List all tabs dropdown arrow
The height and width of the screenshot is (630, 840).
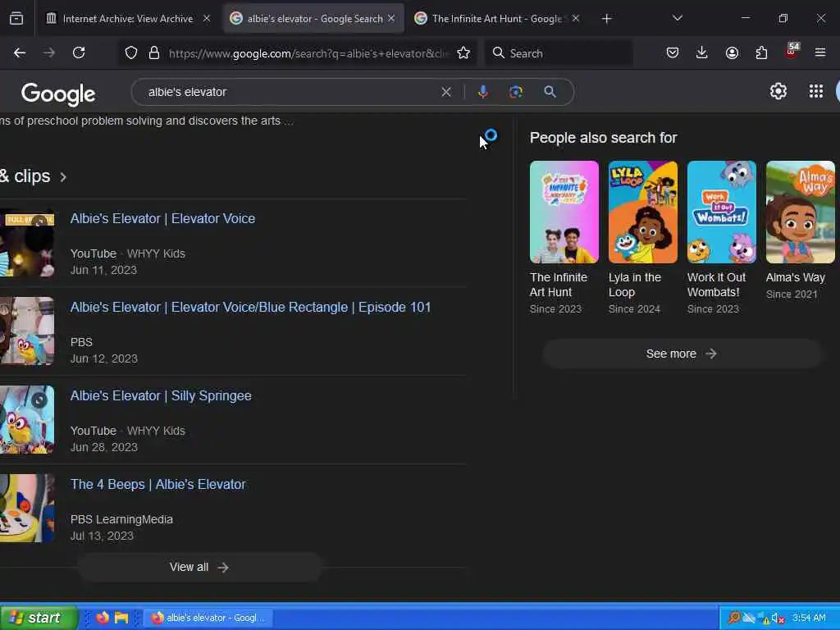pos(677,19)
